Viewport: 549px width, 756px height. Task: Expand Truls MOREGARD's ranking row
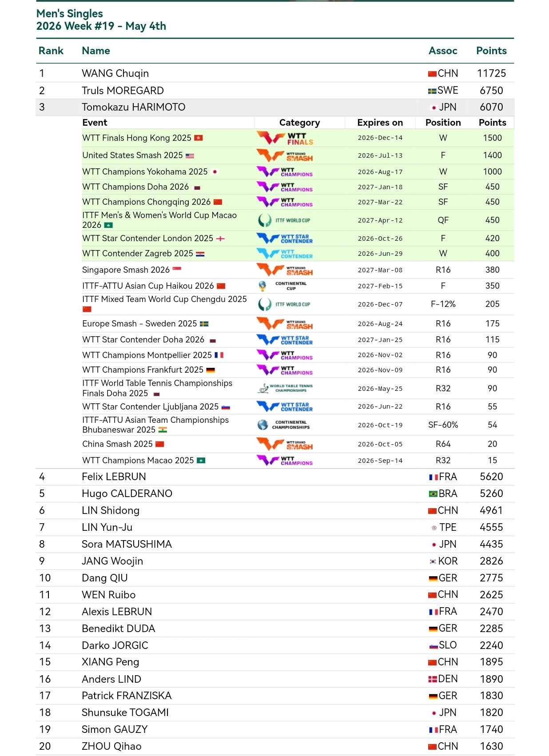[x=275, y=91]
